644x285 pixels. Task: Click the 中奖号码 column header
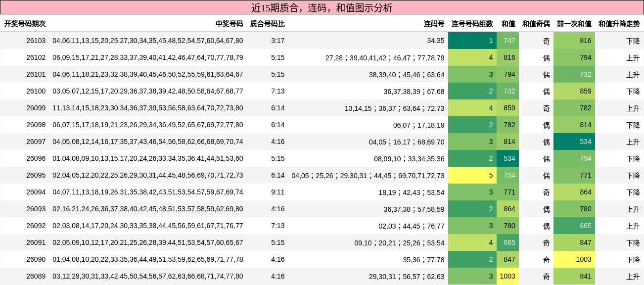tap(229, 24)
